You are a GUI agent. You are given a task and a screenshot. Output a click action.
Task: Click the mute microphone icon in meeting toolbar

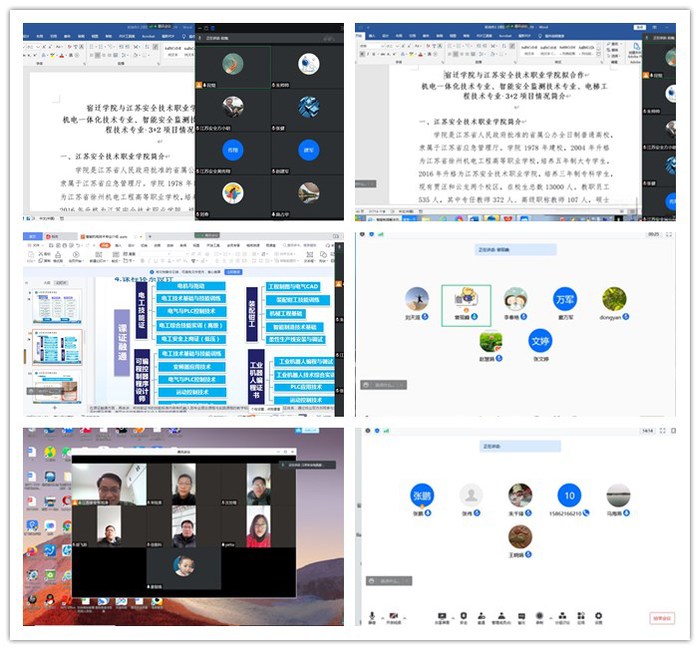(x=372, y=615)
